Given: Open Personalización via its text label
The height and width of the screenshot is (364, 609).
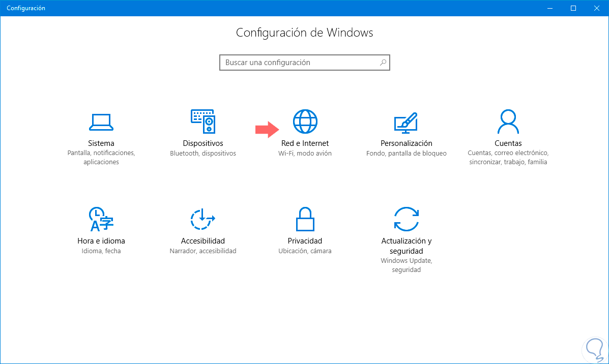Looking at the screenshot, I should [x=407, y=143].
